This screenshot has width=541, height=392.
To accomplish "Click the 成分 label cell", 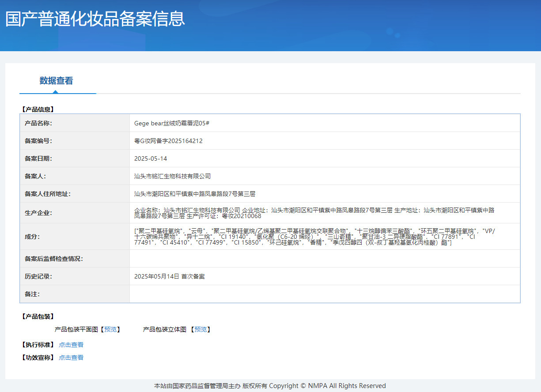I will pos(75,237).
